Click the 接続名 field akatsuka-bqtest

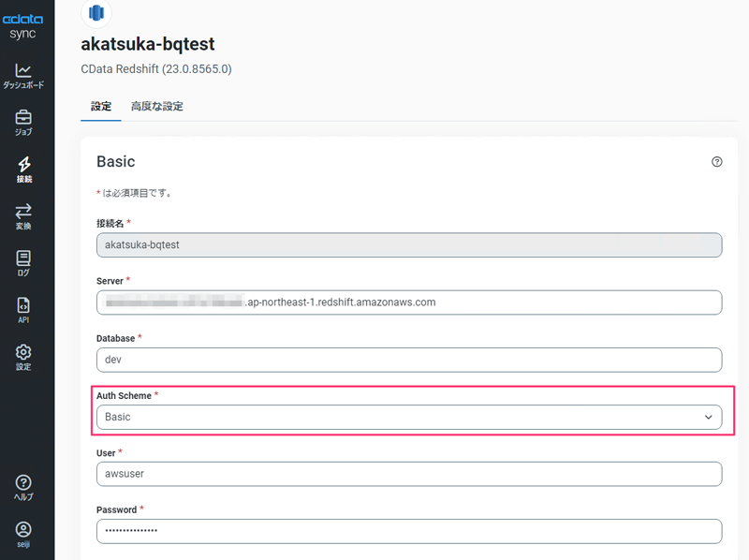click(x=409, y=245)
